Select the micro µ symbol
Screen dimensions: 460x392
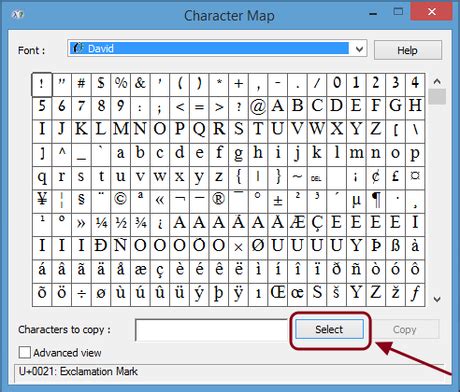(x=356, y=202)
